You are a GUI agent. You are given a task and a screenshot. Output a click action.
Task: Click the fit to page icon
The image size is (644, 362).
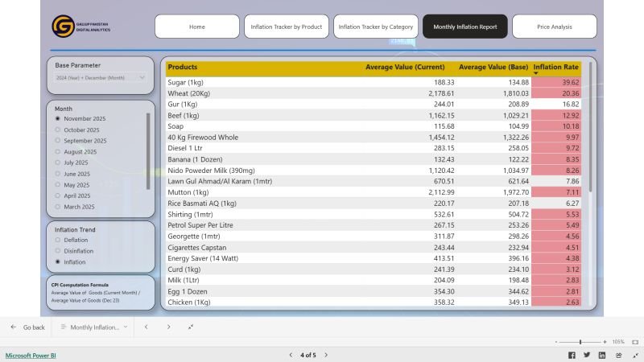tap(634, 342)
